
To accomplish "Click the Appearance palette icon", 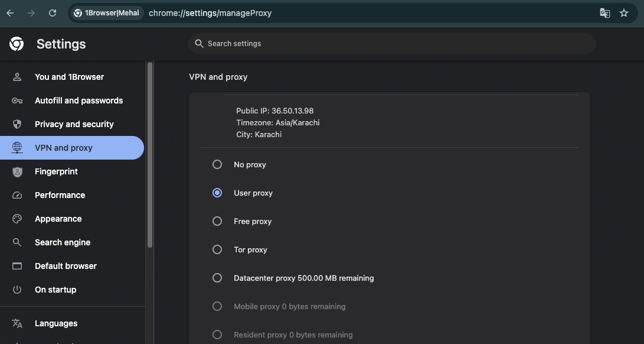I will click(x=17, y=219).
